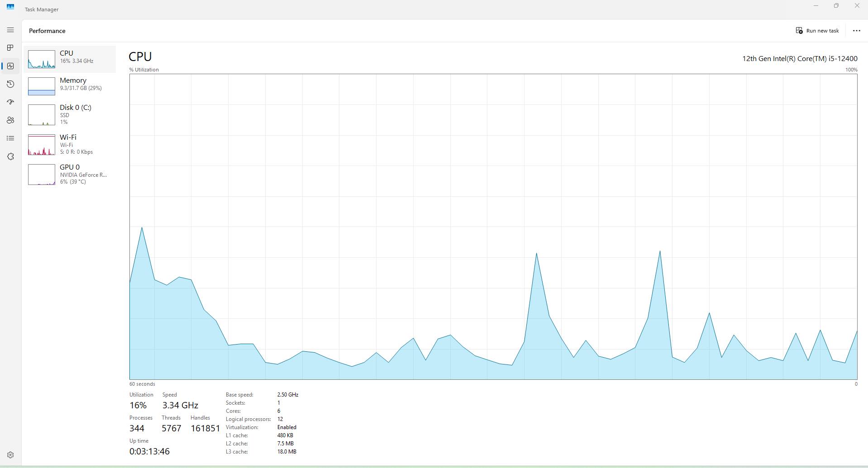Click the Processes count 344
This screenshot has height=468, width=868.
[137, 428]
